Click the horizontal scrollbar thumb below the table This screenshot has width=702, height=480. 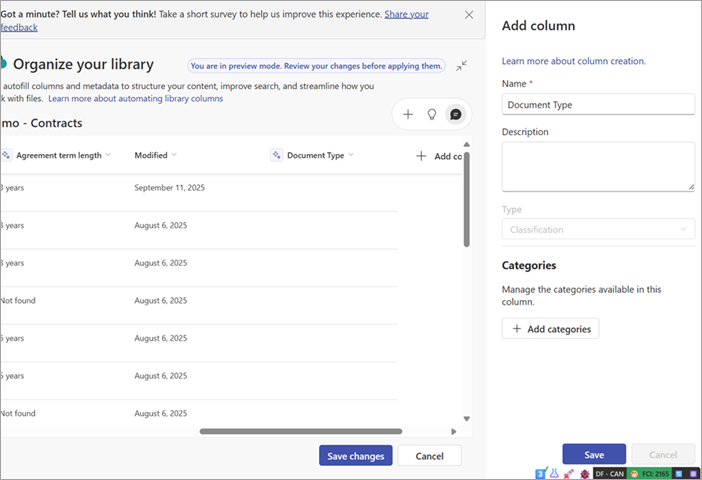(301, 431)
